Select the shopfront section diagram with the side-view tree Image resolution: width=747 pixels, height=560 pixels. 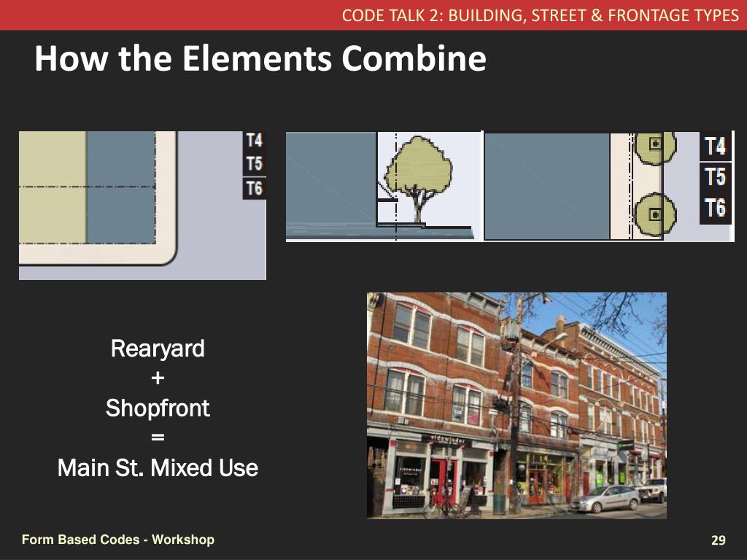(384, 187)
